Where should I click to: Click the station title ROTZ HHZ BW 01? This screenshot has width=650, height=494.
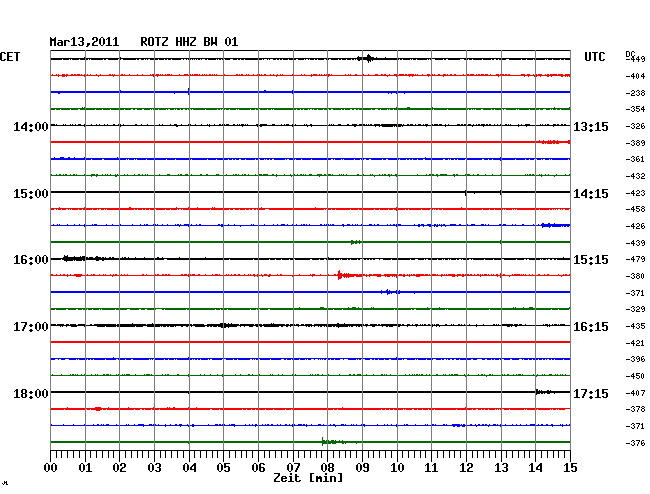(x=189, y=42)
